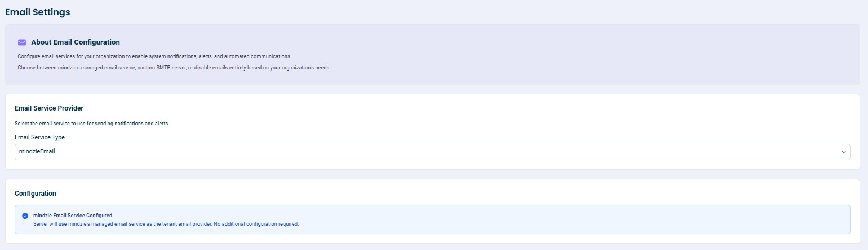Click the Email Service Type label
Screen dimensions: 868x250
coord(39,137)
